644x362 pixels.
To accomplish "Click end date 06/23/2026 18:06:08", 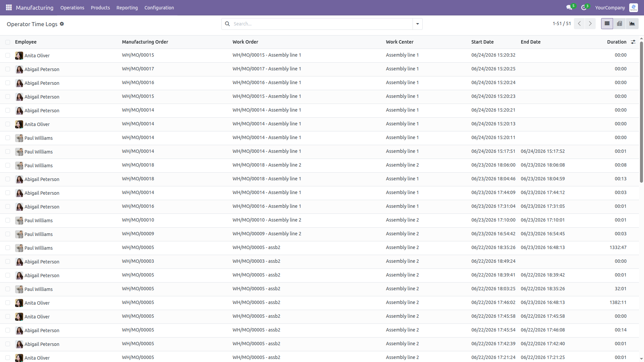I will (543, 165).
